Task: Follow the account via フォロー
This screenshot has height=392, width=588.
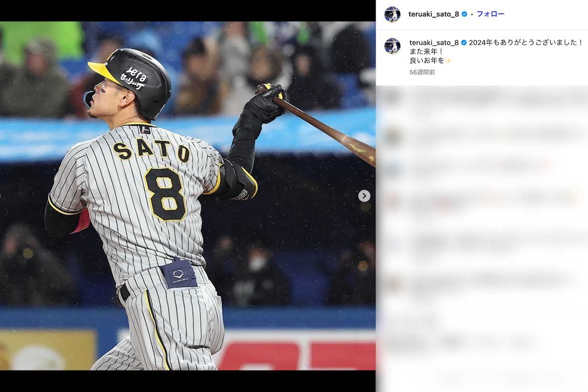Action: [x=490, y=14]
